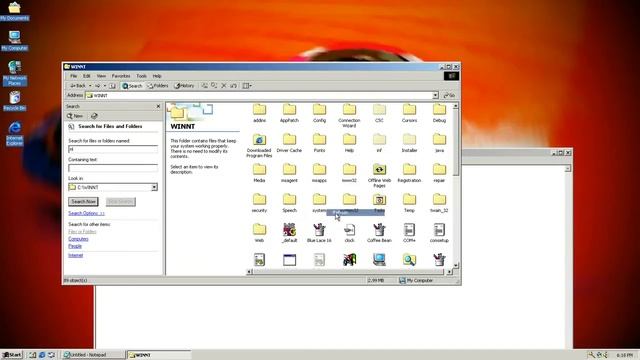Select the Connection Wizard folder
Image resolution: width=640 pixels, height=360 pixels.
pyautogui.click(x=349, y=116)
